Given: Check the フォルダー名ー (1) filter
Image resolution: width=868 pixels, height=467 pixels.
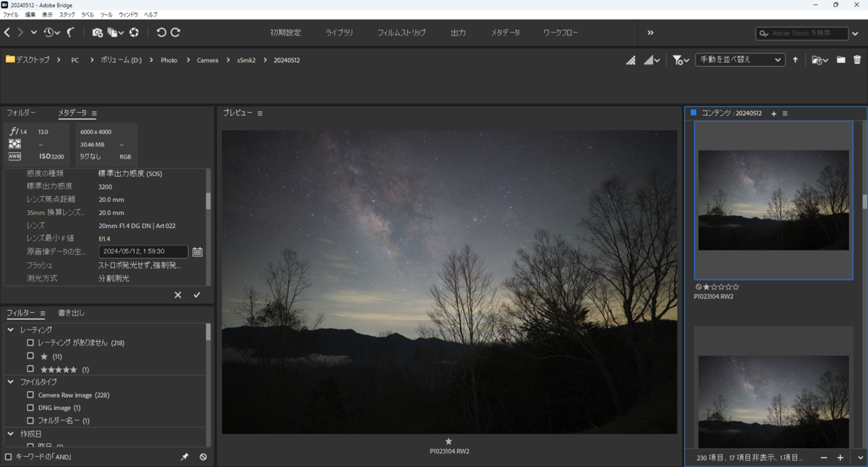Looking at the screenshot, I should pos(30,420).
